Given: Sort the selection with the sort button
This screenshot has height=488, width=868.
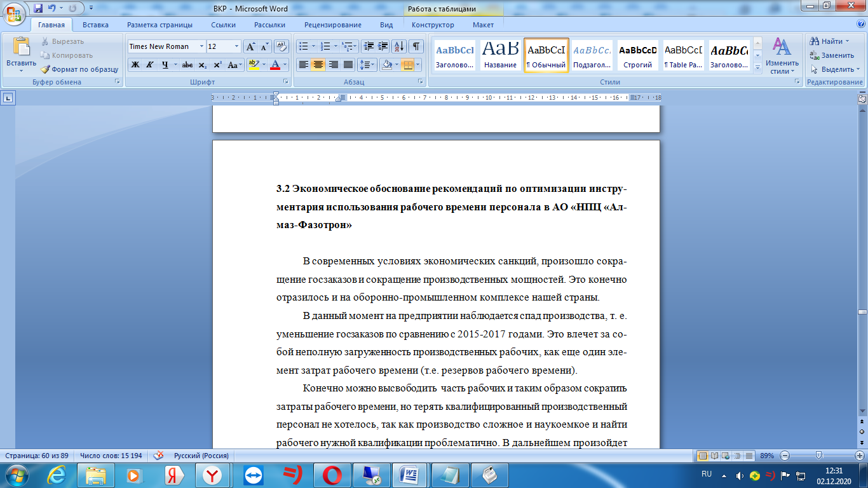Looking at the screenshot, I should click(400, 46).
